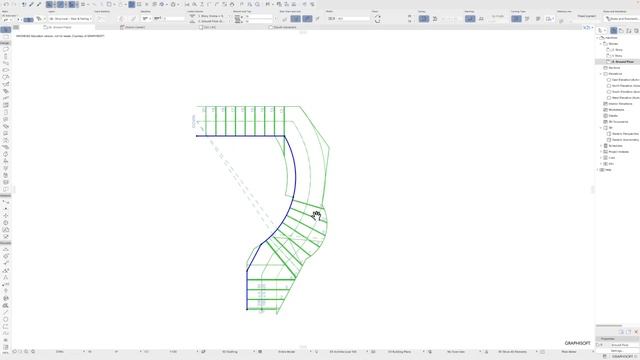Click the Undo icon in the toolbar
Viewport: 640px width, 360px height.
[6, 4]
